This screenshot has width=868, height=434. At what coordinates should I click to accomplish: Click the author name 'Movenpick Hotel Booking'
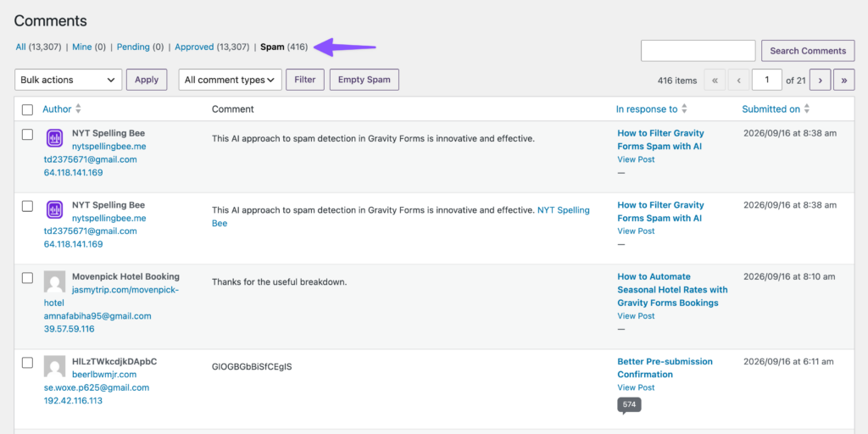pyautogui.click(x=125, y=277)
